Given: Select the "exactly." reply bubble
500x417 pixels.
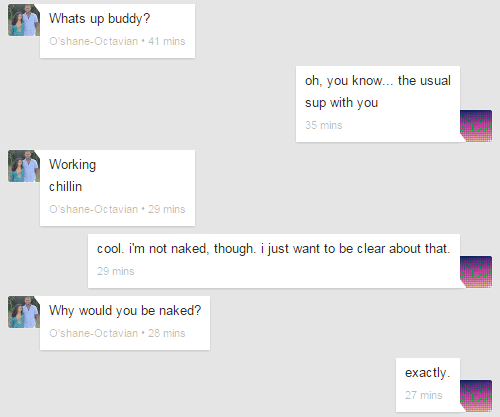Looking at the screenshot, I should pyautogui.click(x=428, y=385).
